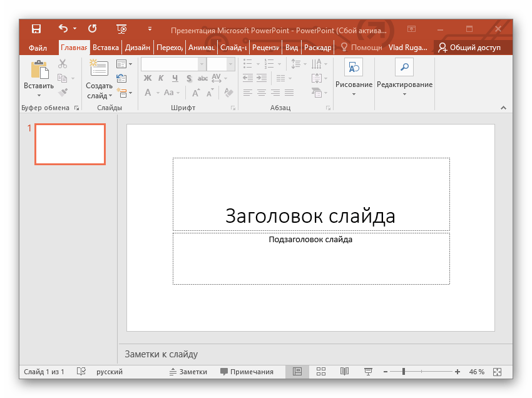The height and width of the screenshot is (398, 532).
Task: Reset the slide placeholders
Action: (121, 78)
